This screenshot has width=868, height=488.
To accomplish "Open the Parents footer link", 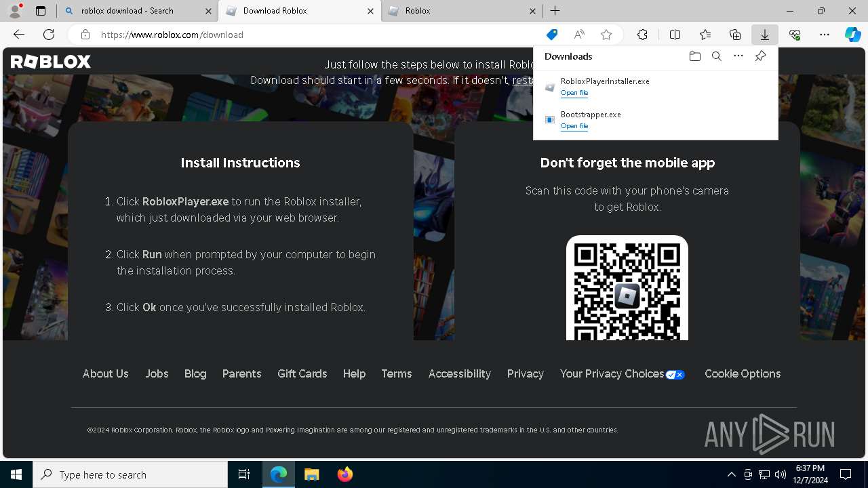I will [241, 373].
